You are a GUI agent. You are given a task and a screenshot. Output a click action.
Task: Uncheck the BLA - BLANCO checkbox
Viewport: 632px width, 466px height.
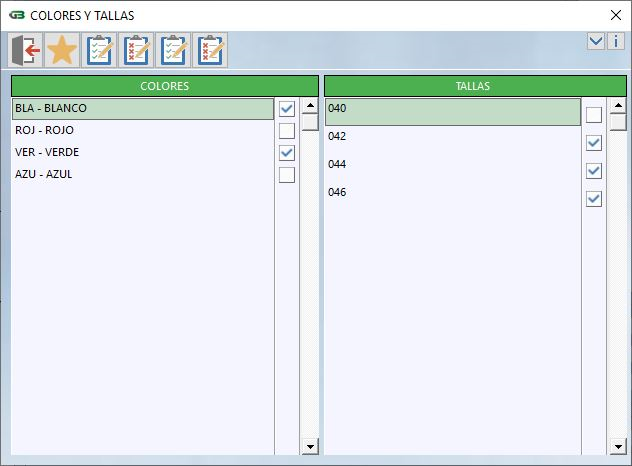pos(287,108)
